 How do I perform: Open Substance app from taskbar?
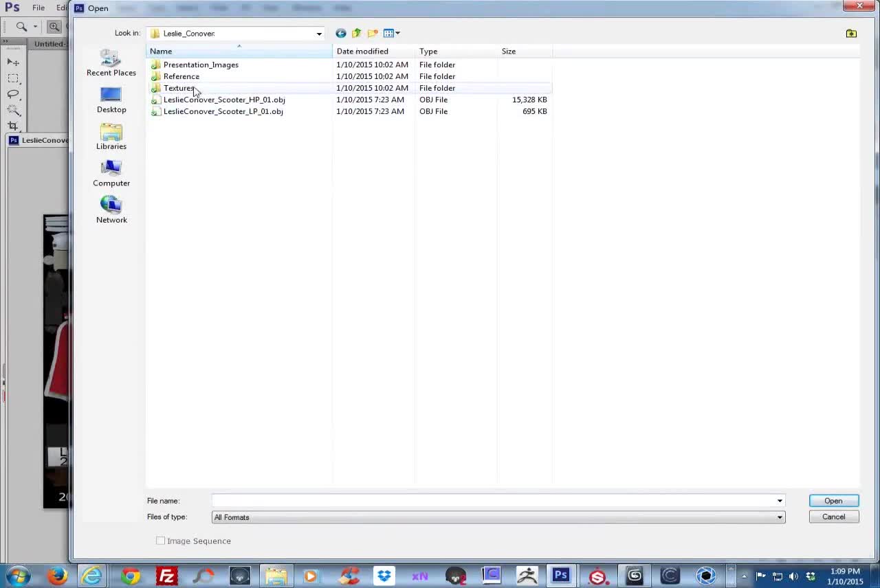(598, 576)
